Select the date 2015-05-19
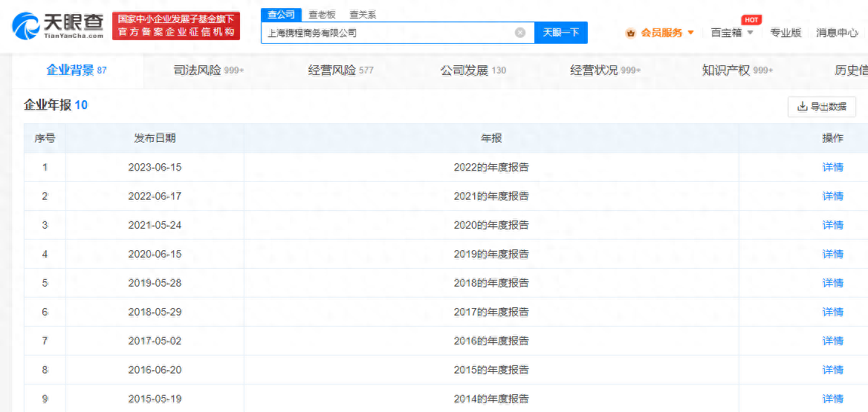The image size is (868, 412). pyautogui.click(x=155, y=399)
